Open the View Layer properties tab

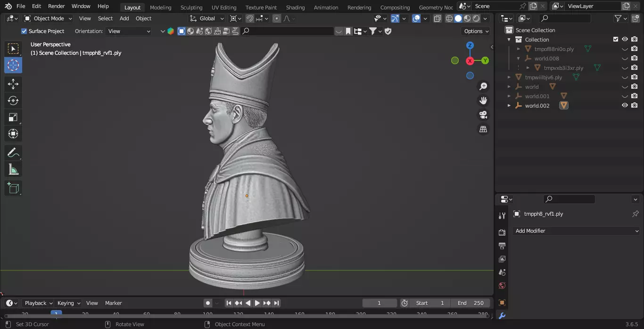coord(502,259)
